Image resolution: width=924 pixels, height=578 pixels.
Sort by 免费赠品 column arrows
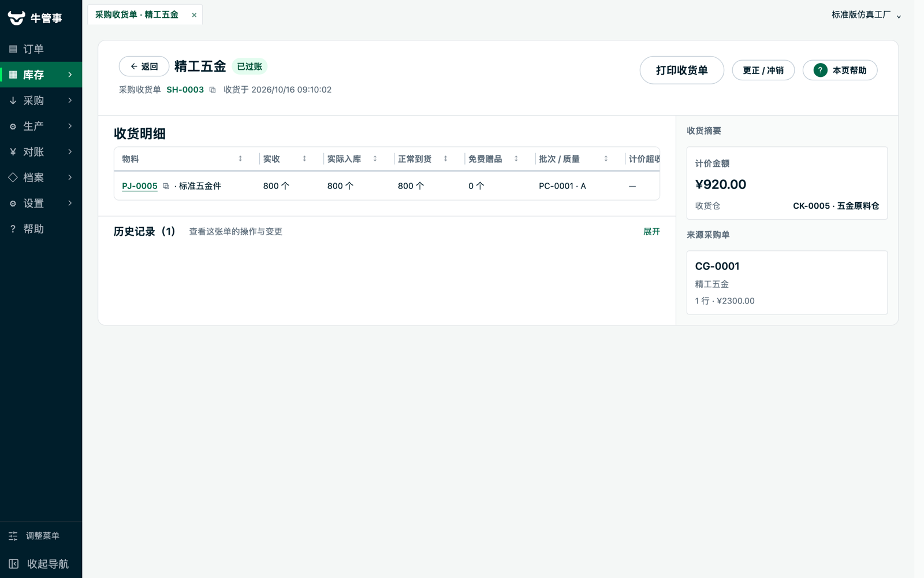pyautogui.click(x=516, y=159)
